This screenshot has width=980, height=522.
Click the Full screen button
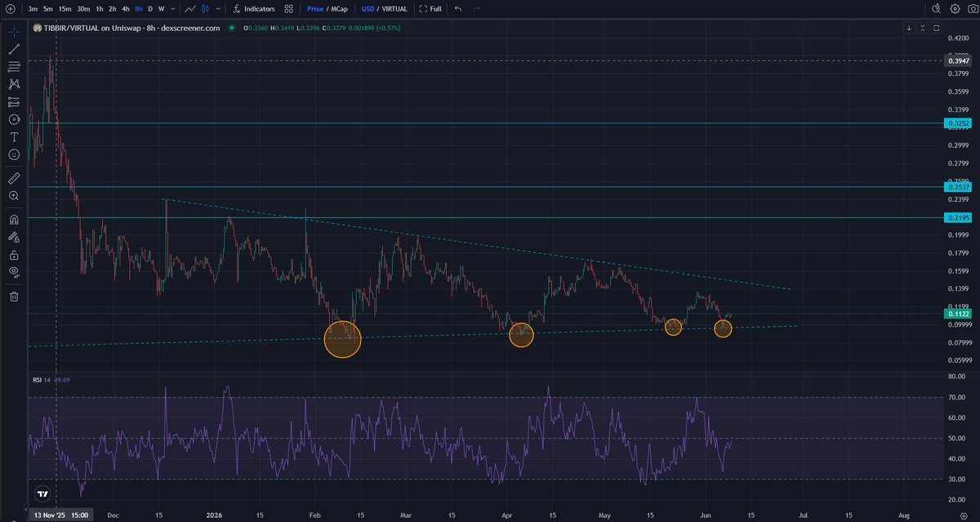coord(431,9)
